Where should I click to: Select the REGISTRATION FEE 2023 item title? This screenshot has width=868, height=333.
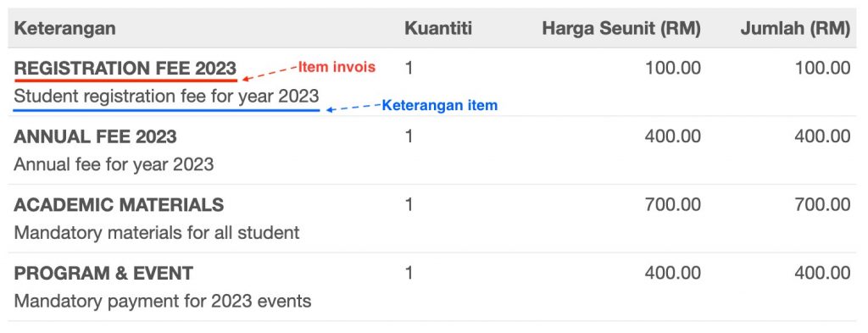coord(125,69)
